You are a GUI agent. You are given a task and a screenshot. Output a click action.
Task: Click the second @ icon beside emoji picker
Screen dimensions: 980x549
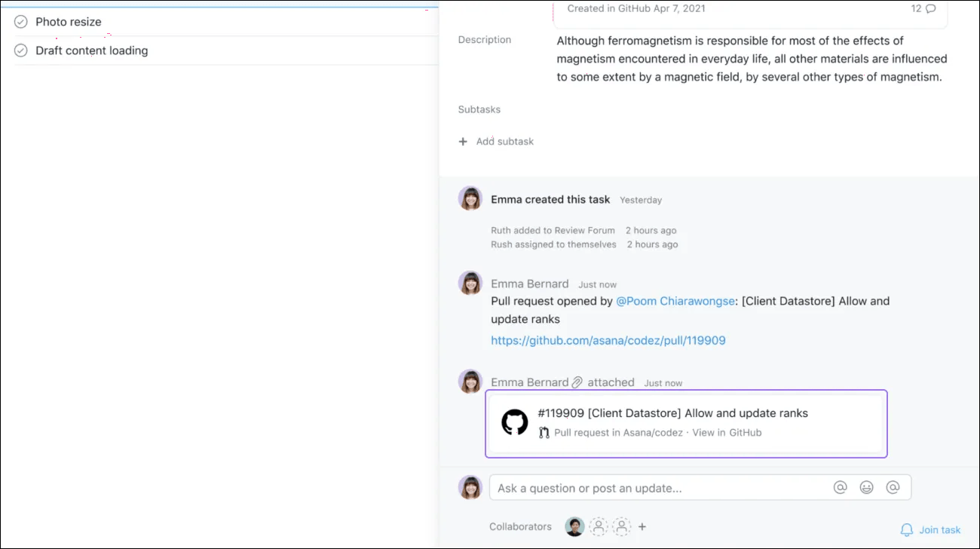pos(893,487)
